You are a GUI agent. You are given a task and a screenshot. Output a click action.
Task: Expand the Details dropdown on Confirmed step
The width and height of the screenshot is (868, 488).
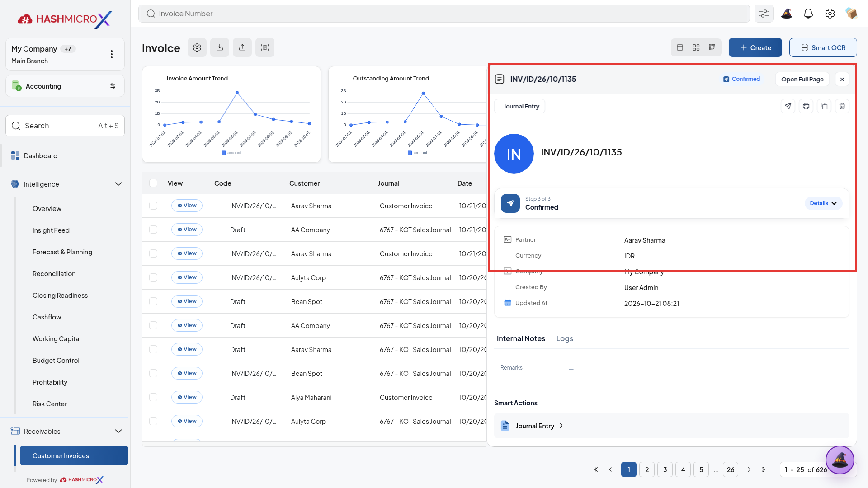823,203
